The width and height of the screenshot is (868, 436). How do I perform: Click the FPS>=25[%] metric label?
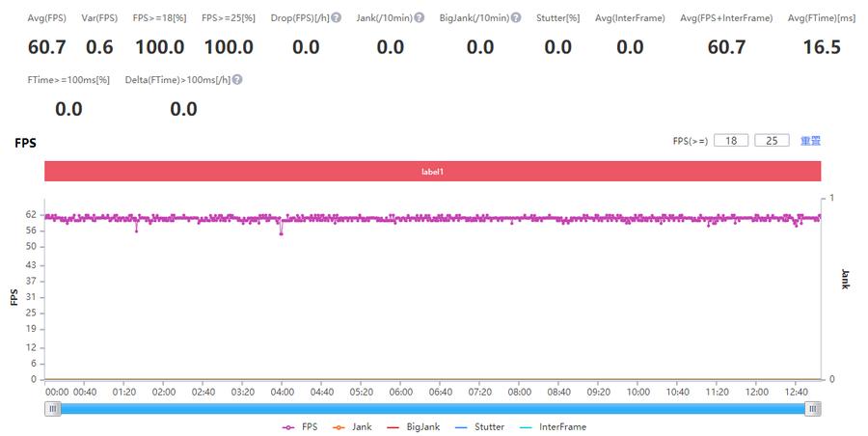point(229,17)
